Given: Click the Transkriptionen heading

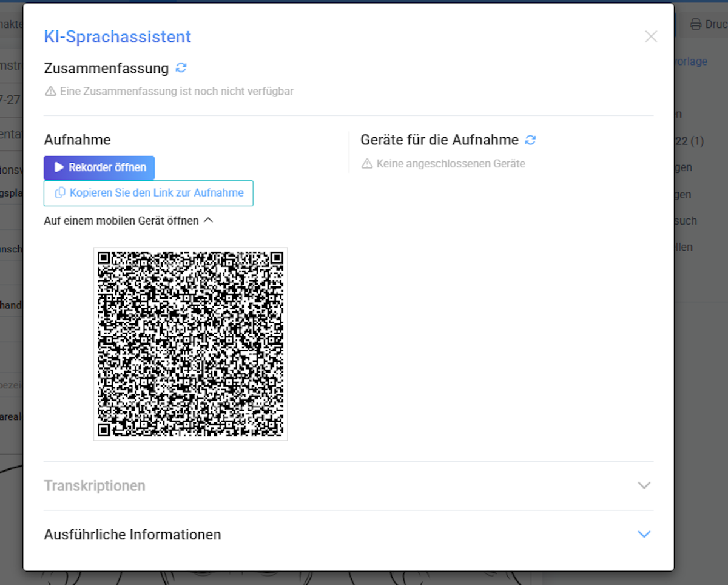Looking at the screenshot, I should (95, 486).
